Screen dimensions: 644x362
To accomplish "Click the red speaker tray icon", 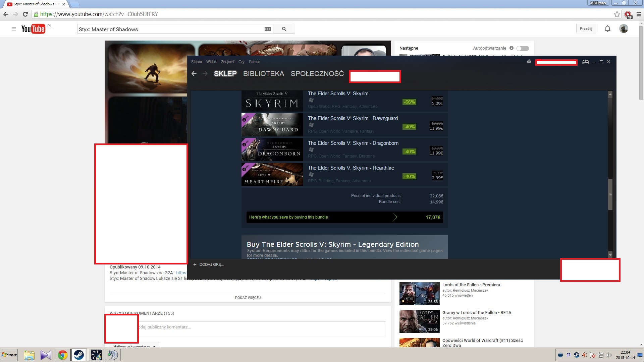I will pyautogui.click(x=584, y=355).
